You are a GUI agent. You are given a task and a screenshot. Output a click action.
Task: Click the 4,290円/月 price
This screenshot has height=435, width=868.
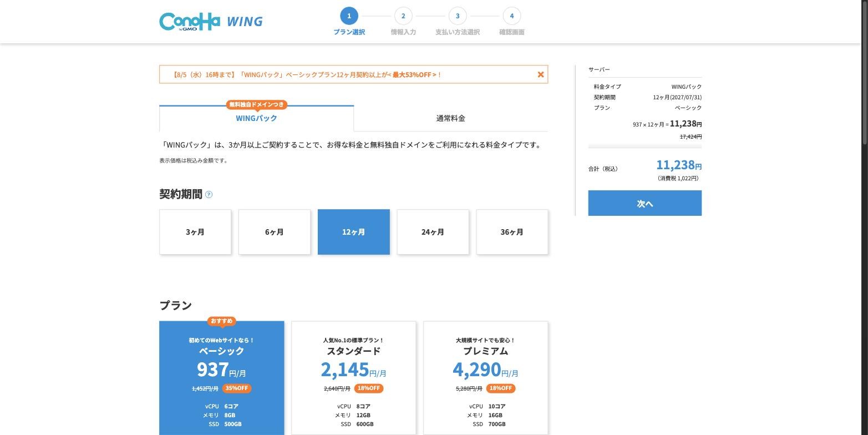[486, 370]
